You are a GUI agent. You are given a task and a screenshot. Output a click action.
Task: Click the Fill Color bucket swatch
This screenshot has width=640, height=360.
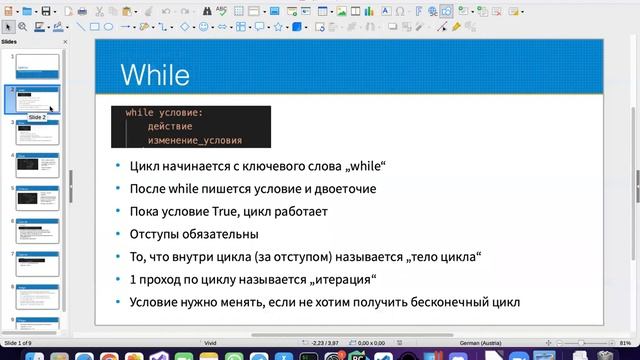58,27
